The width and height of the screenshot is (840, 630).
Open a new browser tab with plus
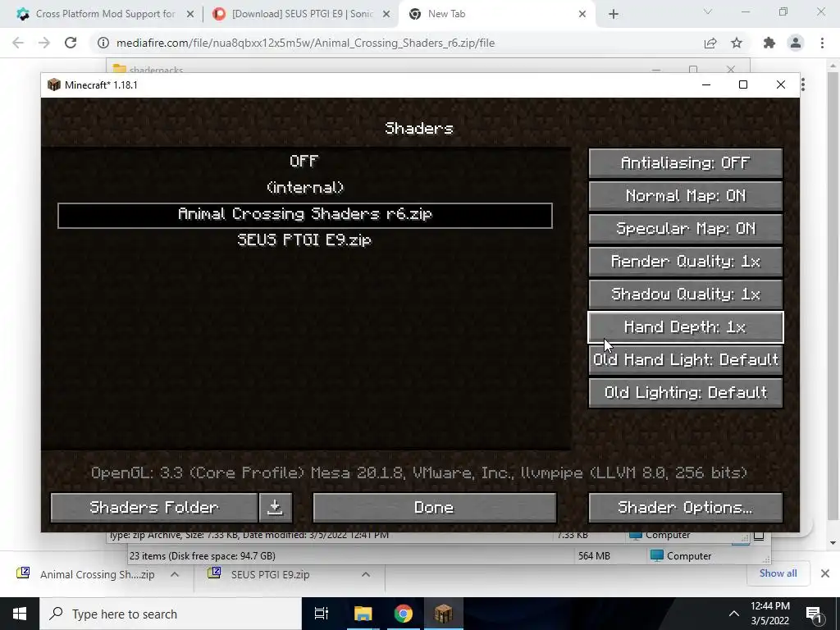614,15
